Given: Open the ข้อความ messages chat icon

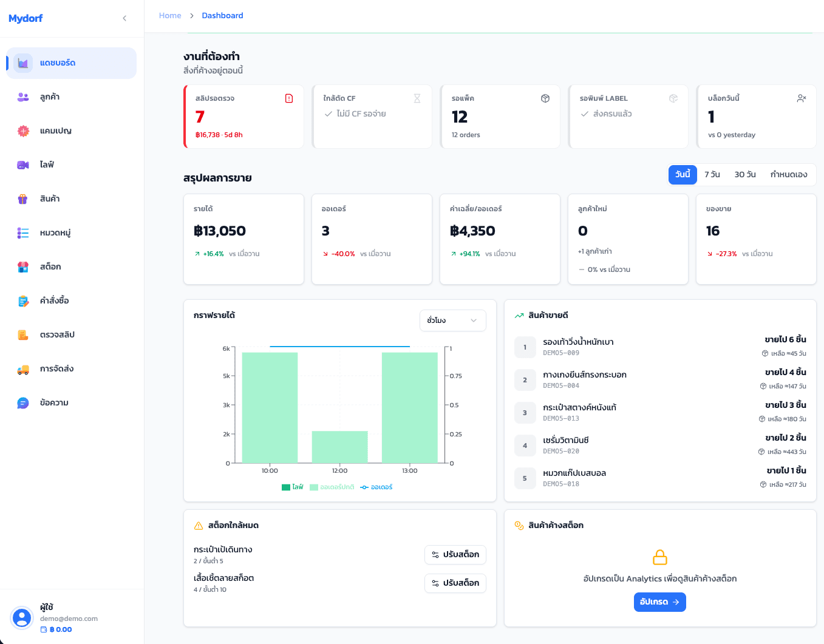Looking at the screenshot, I should click(23, 403).
